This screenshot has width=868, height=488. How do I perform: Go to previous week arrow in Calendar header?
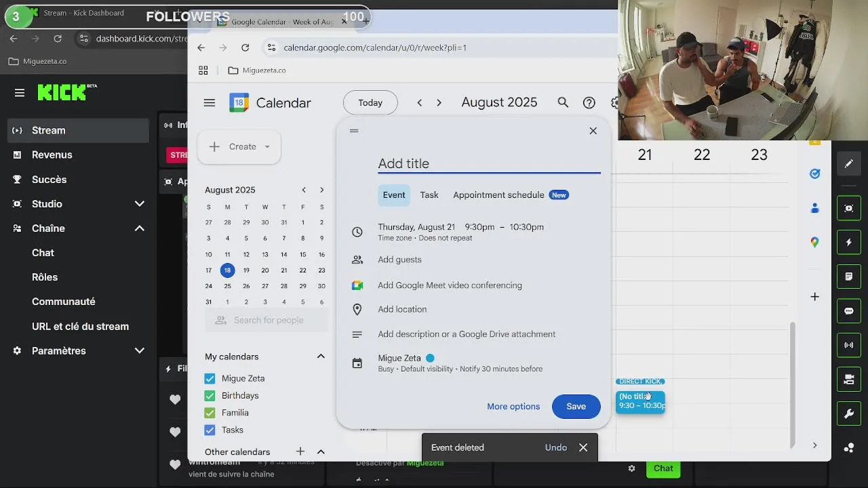click(419, 103)
